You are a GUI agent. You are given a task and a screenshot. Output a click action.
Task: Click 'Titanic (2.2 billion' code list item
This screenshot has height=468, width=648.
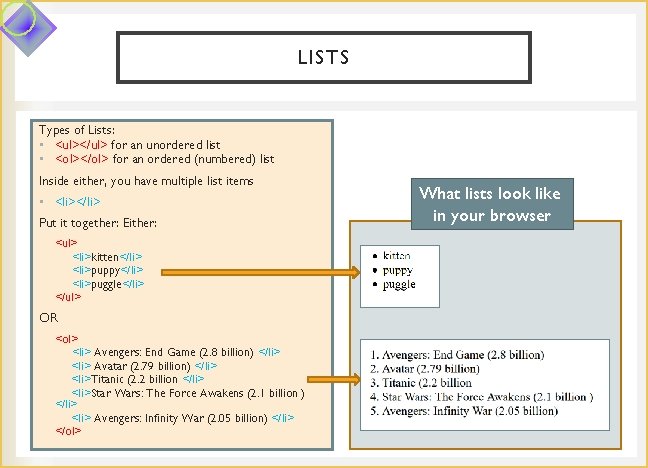point(138,379)
